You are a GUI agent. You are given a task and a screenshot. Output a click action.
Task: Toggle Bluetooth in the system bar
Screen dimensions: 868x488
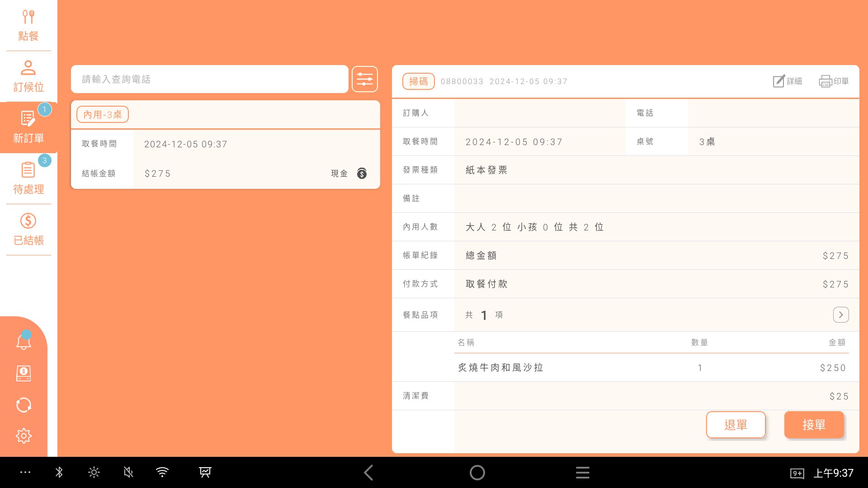pyautogui.click(x=59, y=473)
